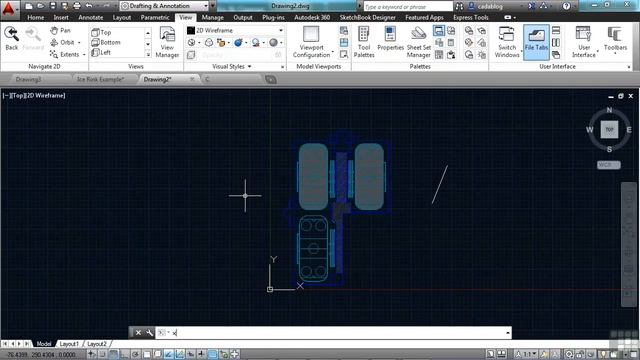640x360 pixels.
Task: Toggle Infer Constraints in status bar
Action: (x=91, y=354)
